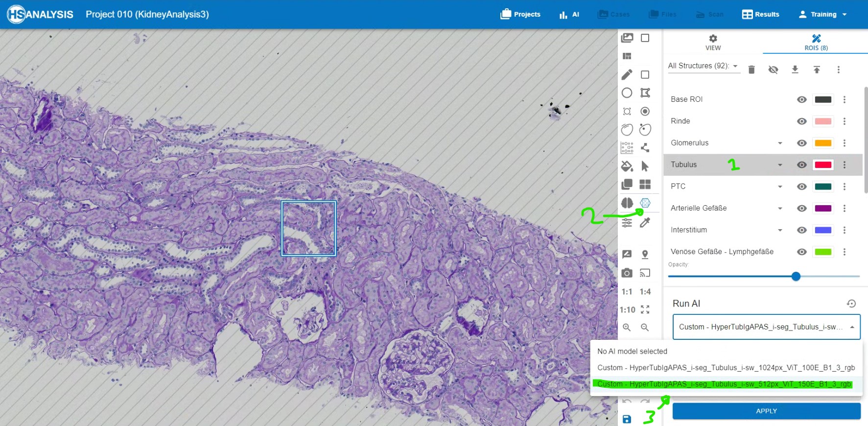Select the pencil drawing tool

coord(627,74)
